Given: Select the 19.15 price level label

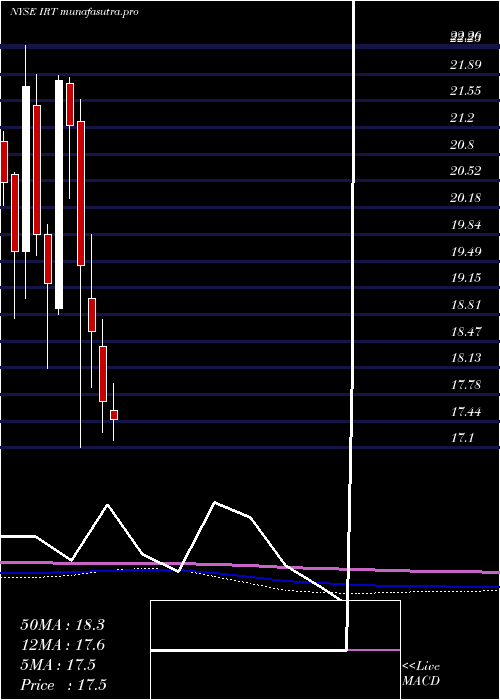Looking at the screenshot, I should point(465,278).
